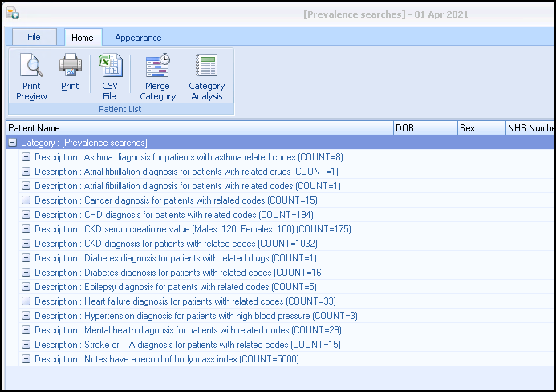This screenshot has width=556, height=392.
Task: Select the Heart failure diagnosis row
Action: coord(181,301)
